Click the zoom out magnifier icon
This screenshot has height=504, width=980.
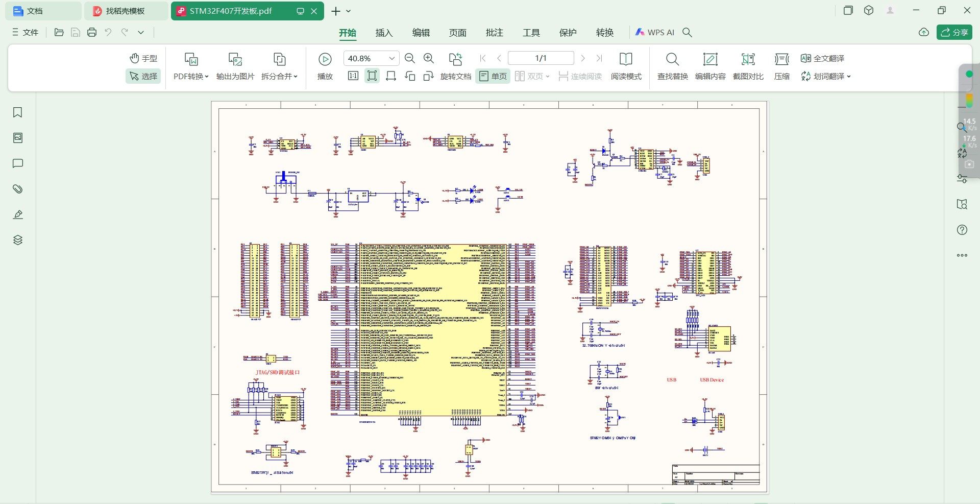click(x=409, y=59)
